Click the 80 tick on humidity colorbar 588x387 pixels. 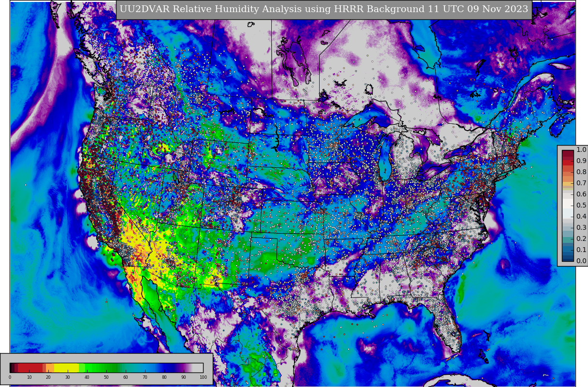164,377
